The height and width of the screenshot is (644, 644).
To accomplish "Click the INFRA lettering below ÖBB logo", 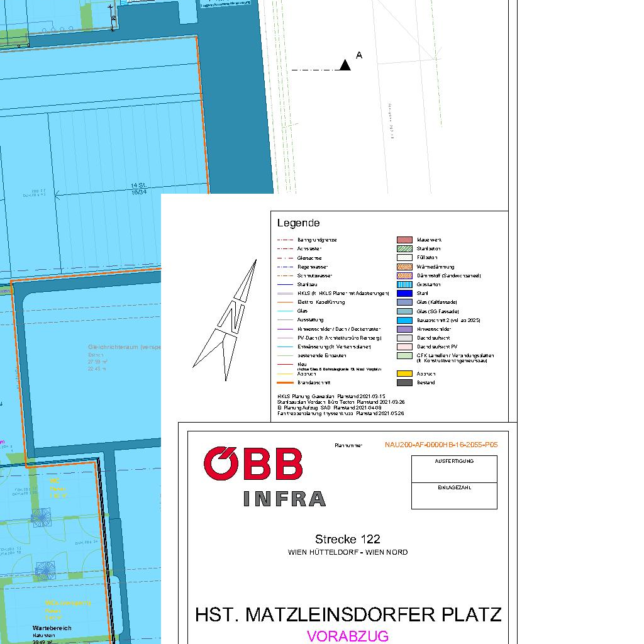I will tap(284, 499).
